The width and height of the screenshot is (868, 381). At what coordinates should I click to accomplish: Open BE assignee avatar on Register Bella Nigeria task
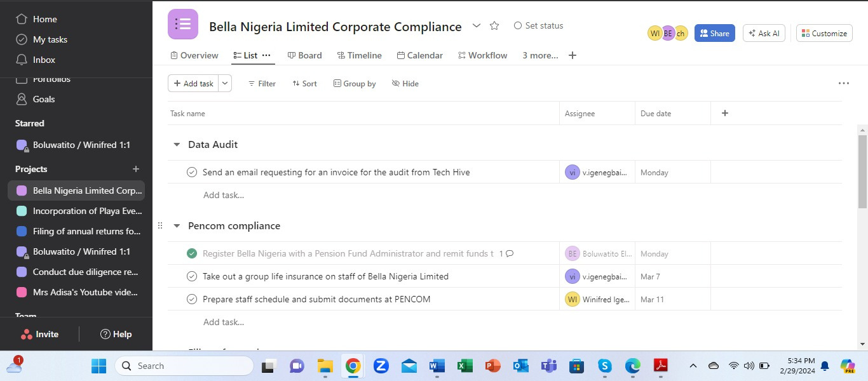click(572, 253)
